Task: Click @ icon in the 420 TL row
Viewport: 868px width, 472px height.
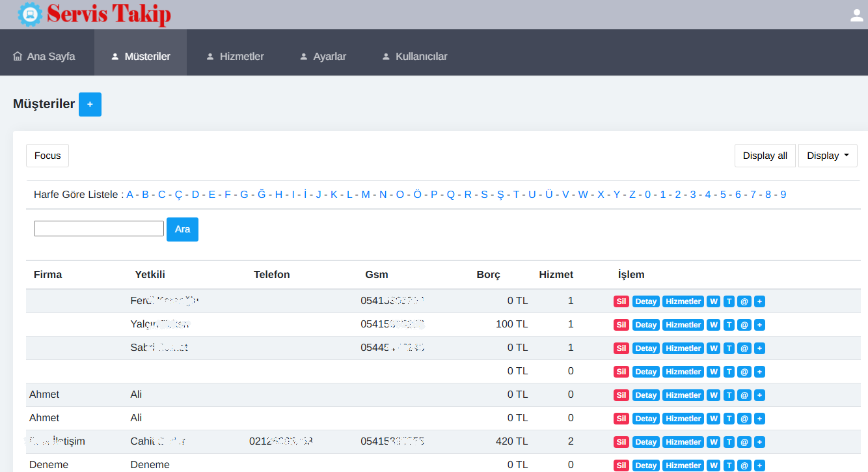Action: pos(744,442)
